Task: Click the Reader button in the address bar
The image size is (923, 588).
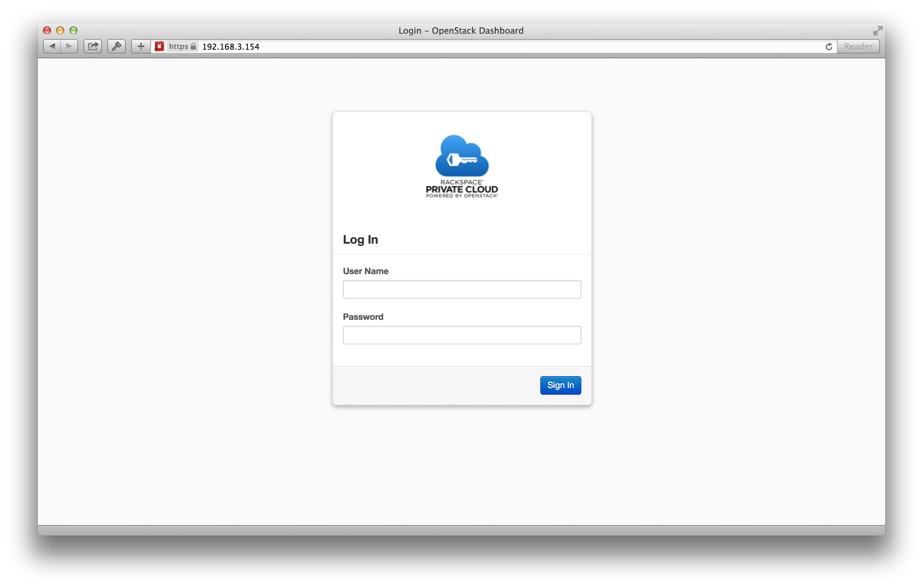Action: (858, 46)
